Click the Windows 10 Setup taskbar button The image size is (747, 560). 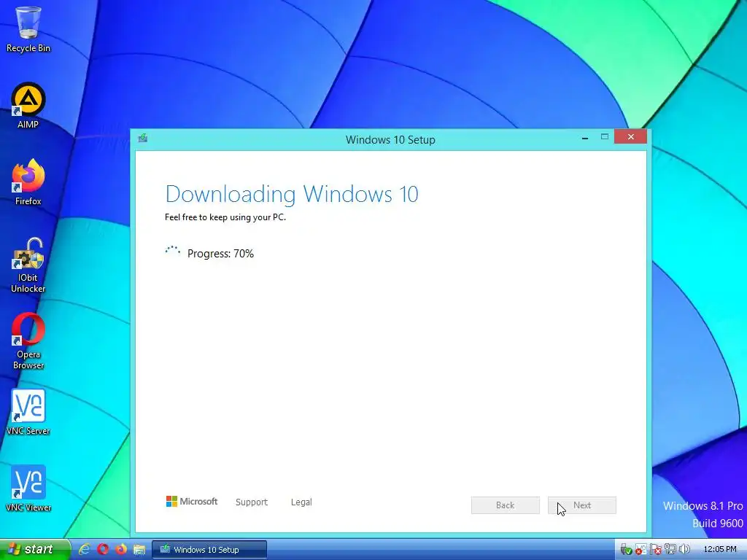point(209,550)
